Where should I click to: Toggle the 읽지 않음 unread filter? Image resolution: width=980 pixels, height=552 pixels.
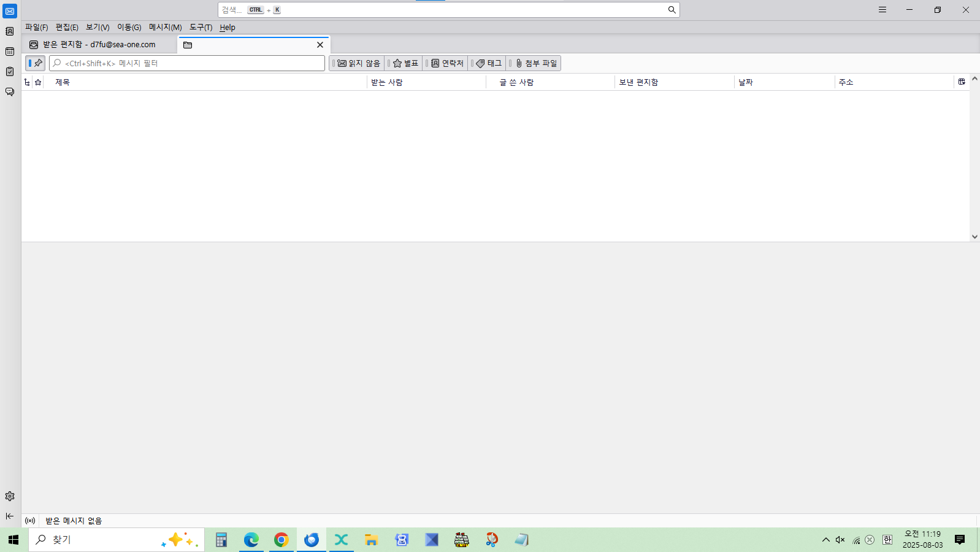pos(358,63)
